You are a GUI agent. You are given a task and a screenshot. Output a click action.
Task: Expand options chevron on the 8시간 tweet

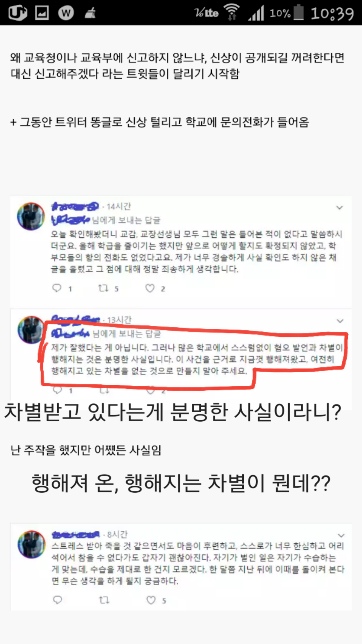coord(341,535)
